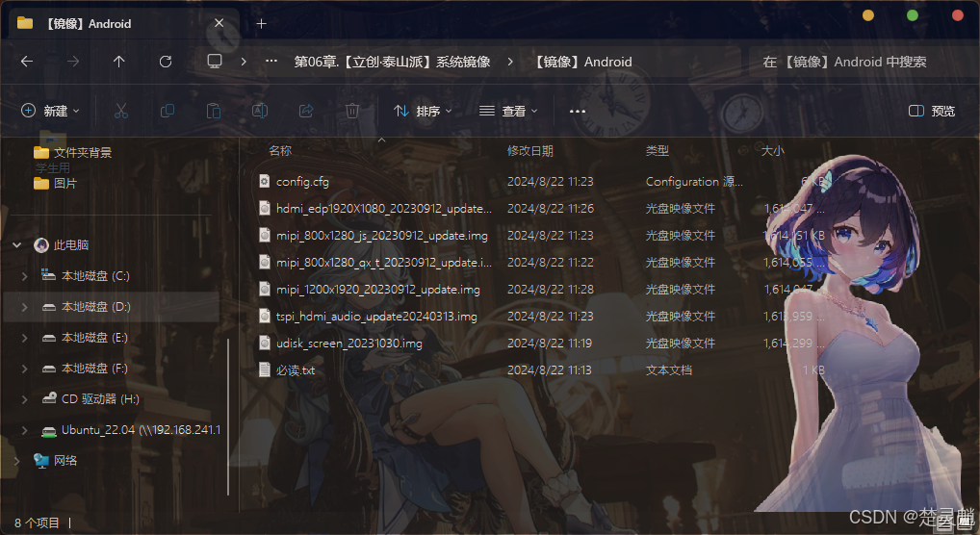Expand 本地磁盘 (F:) node
The image size is (980, 535).
(x=24, y=369)
